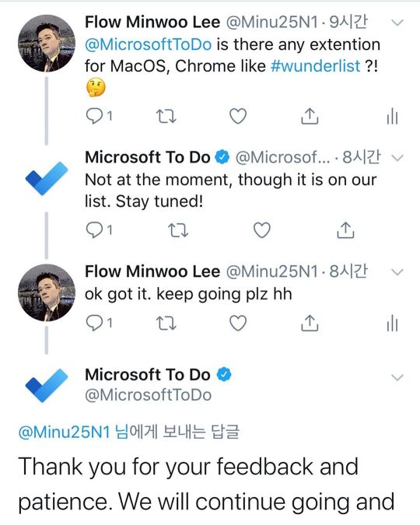Open Flow Minwoo Lee's top profile picture
The height and width of the screenshot is (525, 420).
tap(47, 44)
